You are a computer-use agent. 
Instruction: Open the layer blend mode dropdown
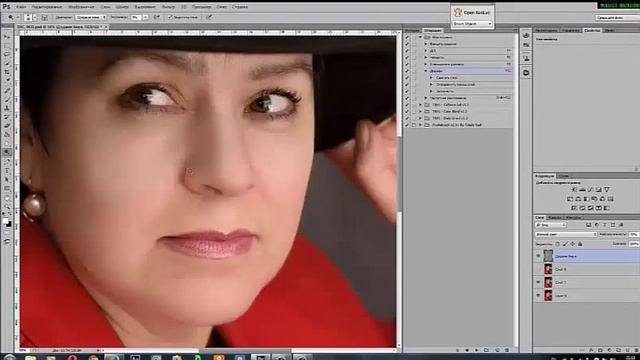[x=566, y=234]
